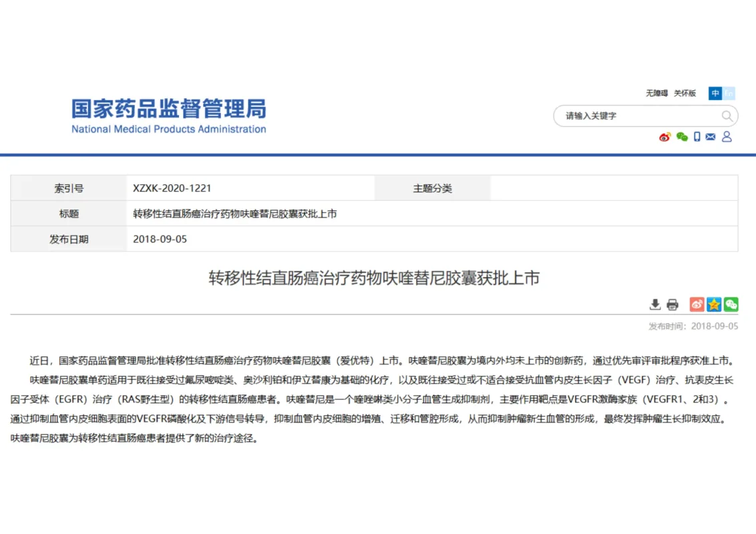756x534 pixels.
Task: Open the WeChat icon below the search box
Action: [x=681, y=137]
